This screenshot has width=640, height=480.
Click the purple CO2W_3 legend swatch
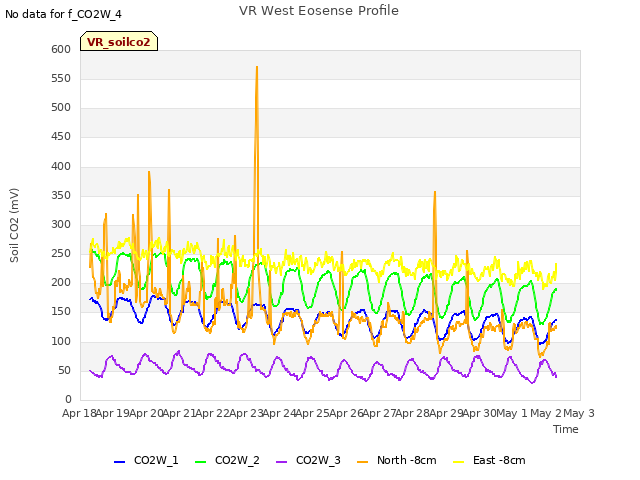coord(282,462)
